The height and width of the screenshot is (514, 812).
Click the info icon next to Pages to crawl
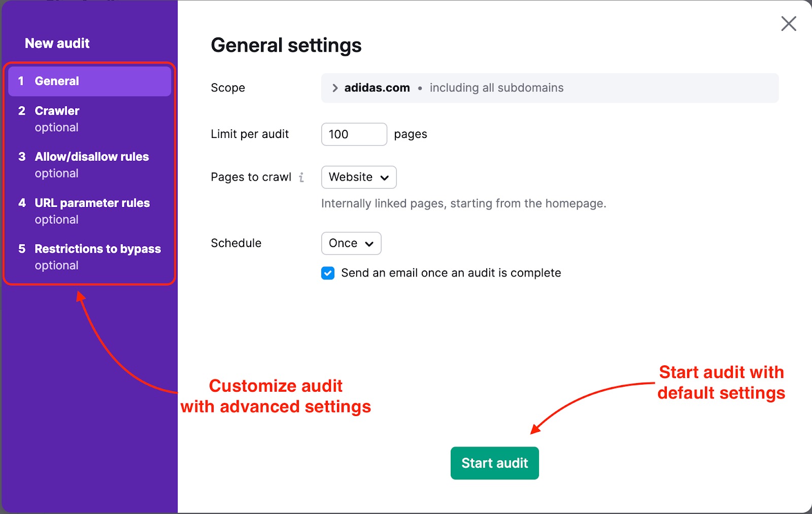click(302, 177)
